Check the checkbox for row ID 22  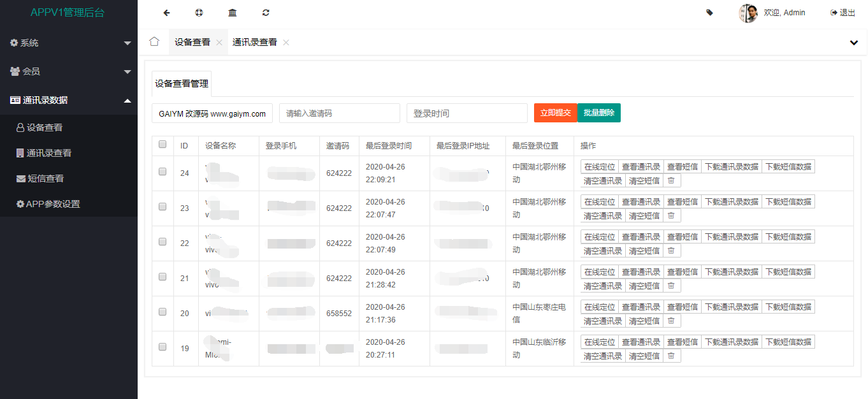pos(163,242)
